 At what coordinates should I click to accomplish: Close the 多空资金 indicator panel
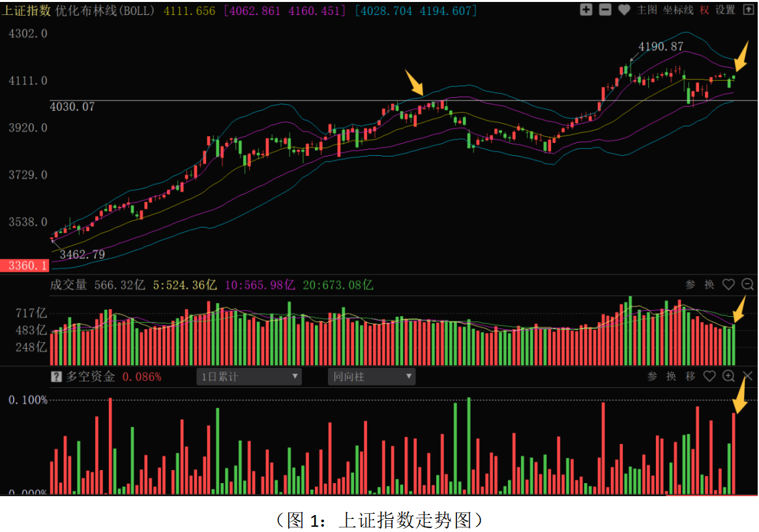[748, 376]
